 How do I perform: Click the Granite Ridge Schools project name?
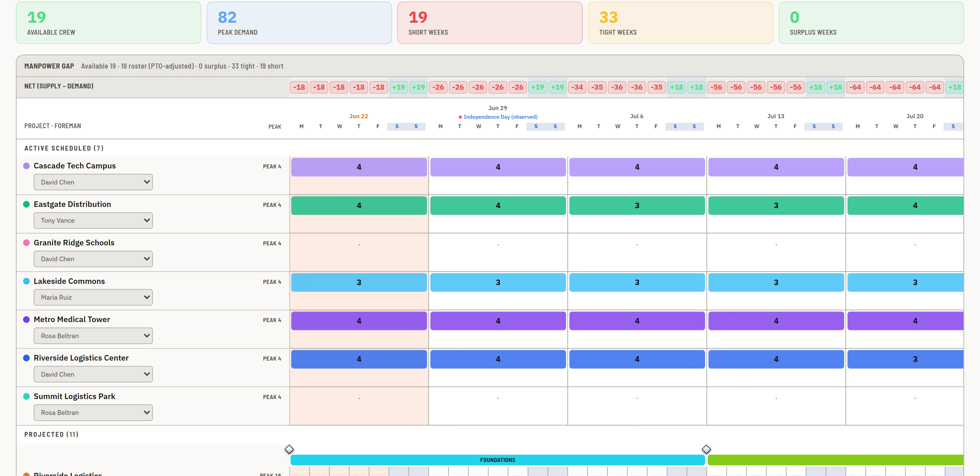[x=74, y=243]
